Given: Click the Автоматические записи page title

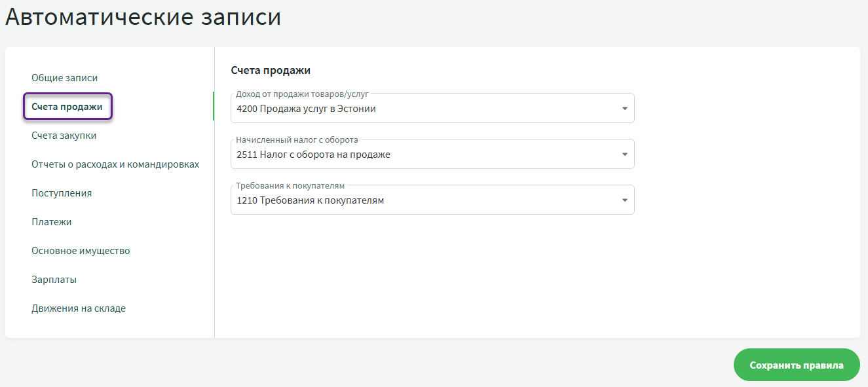Looking at the screenshot, I should click(143, 18).
